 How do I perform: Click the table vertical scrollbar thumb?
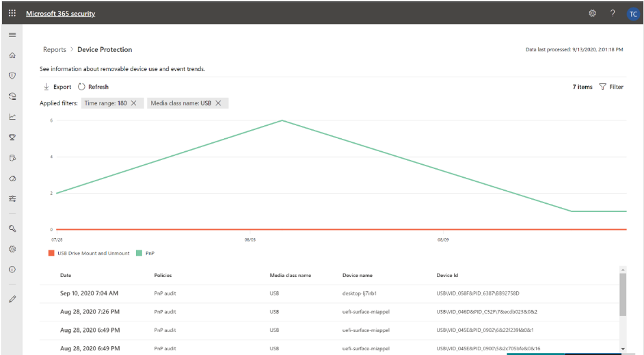623,295
